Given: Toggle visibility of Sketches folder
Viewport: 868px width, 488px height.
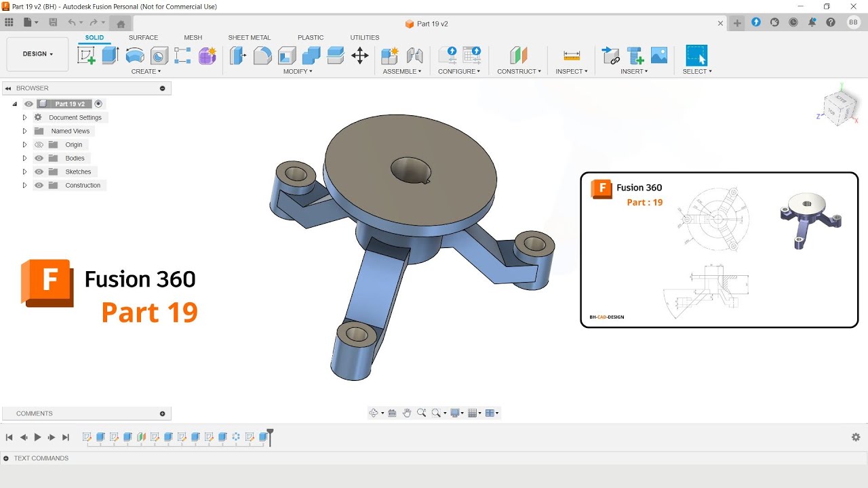Looking at the screenshot, I should [39, 171].
